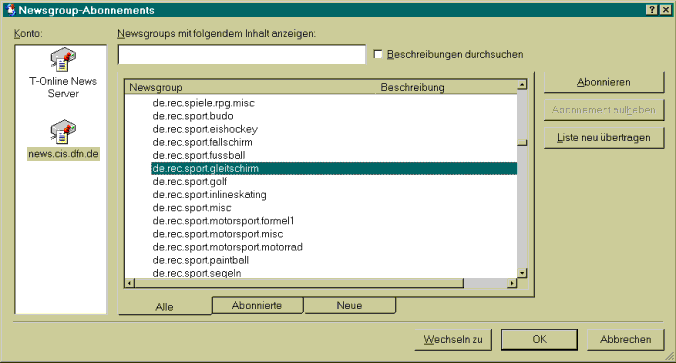Open the Alle tab
The width and height of the screenshot is (676, 363).
(164, 307)
